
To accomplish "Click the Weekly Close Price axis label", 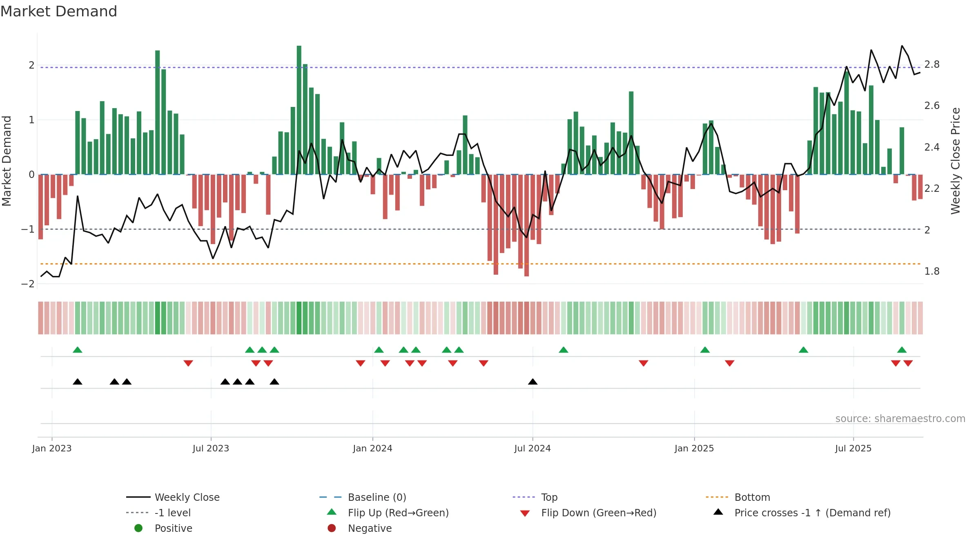I will (955, 161).
